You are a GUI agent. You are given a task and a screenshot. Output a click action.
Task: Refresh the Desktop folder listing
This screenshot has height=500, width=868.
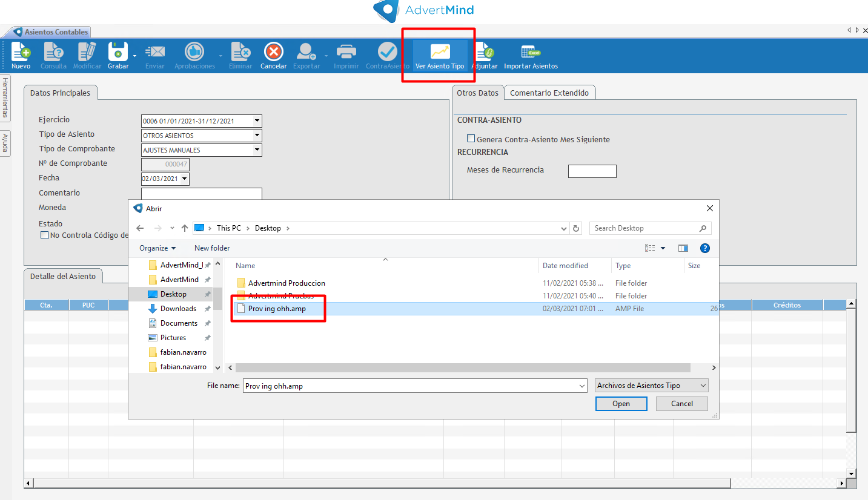coord(576,228)
